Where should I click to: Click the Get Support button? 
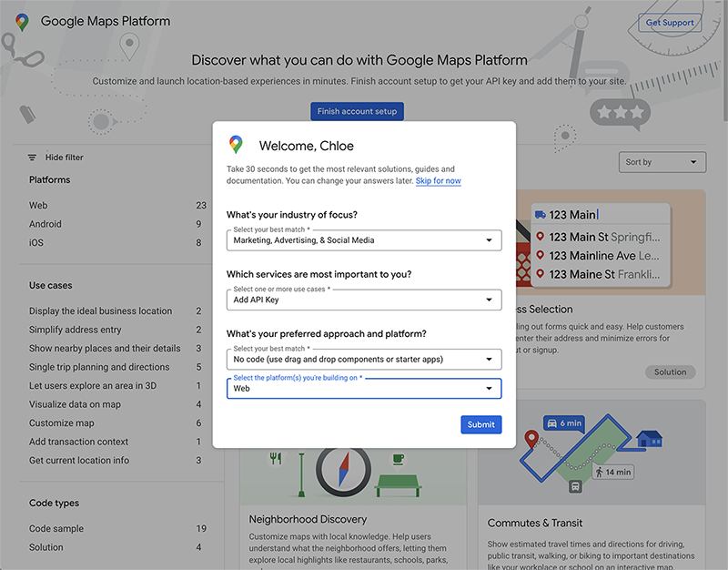(x=670, y=22)
